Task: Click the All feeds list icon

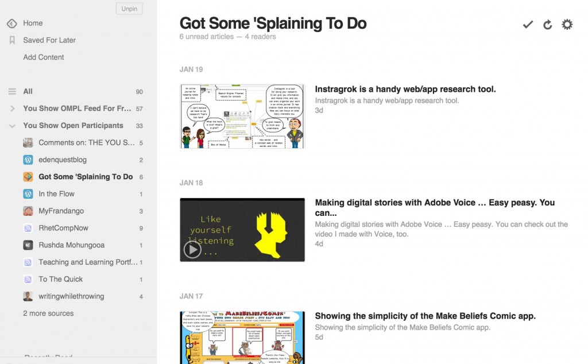Action: click(13, 91)
